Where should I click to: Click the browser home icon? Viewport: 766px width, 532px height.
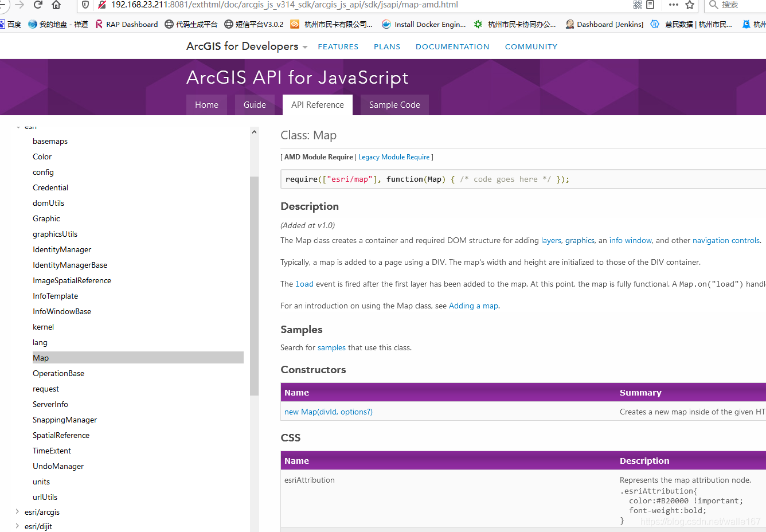[x=56, y=5]
